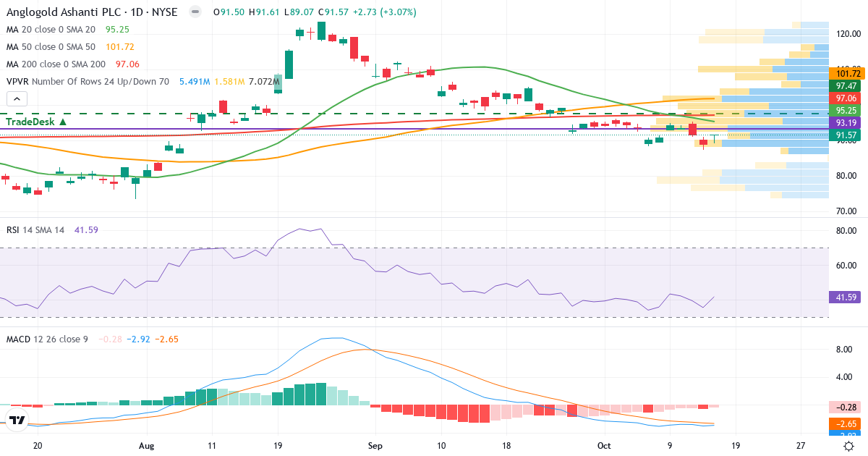Click the 5.491M VPVR up volume value
Image resolution: width=868 pixels, height=456 pixels.
coord(195,82)
